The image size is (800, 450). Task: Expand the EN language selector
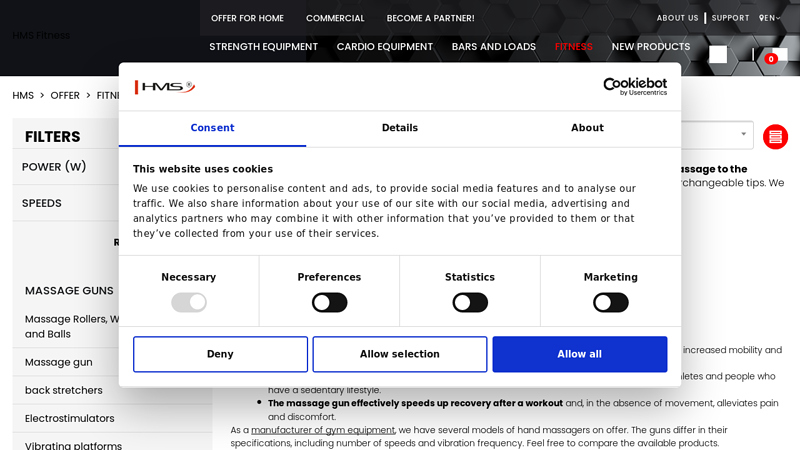(772, 18)
